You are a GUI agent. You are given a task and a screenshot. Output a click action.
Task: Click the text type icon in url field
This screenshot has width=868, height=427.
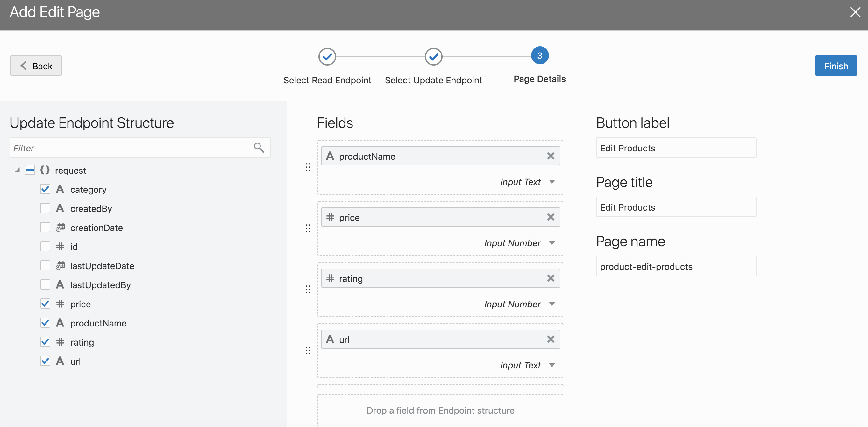pos(330,339)
